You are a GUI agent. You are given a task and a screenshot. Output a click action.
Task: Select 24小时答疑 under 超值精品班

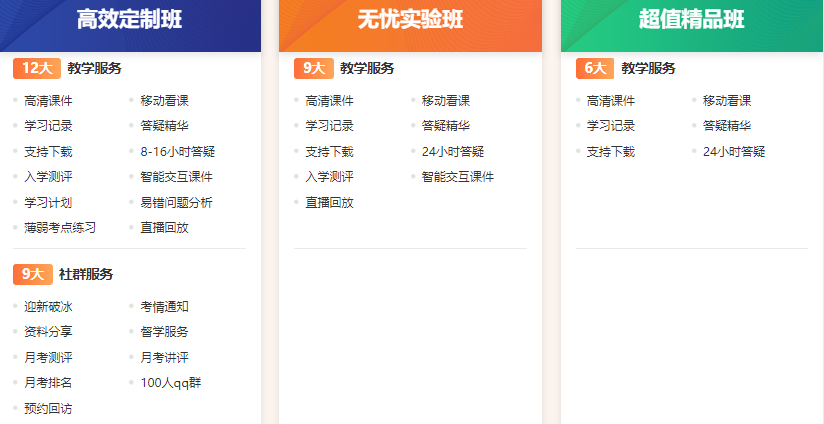click(733, 152)
